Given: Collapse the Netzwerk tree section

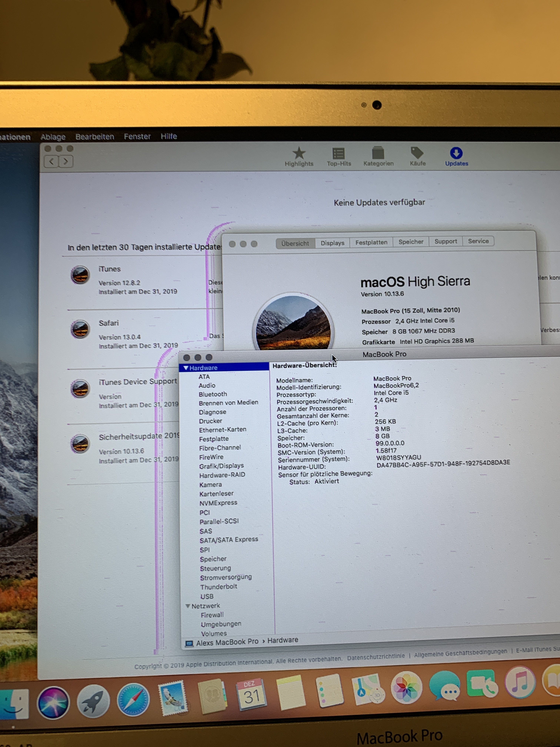Looking at the screenshot, I should pos(188,606).
